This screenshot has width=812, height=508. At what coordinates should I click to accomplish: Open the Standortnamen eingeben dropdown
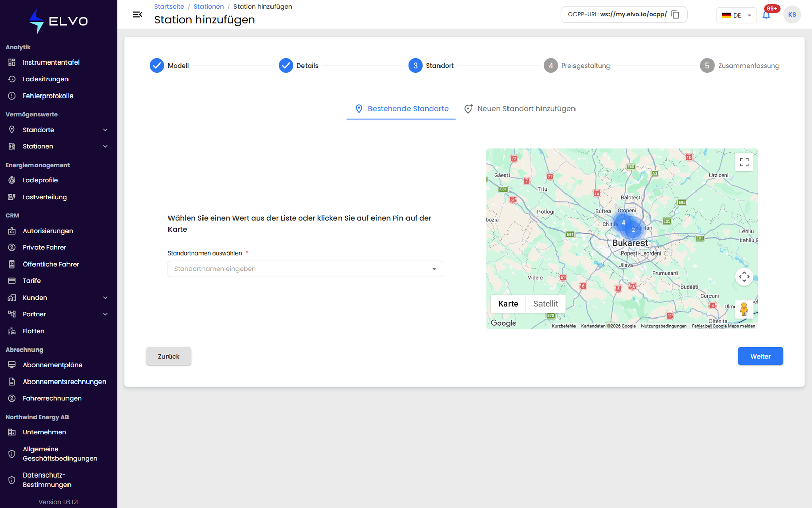(x=305, y=269)
